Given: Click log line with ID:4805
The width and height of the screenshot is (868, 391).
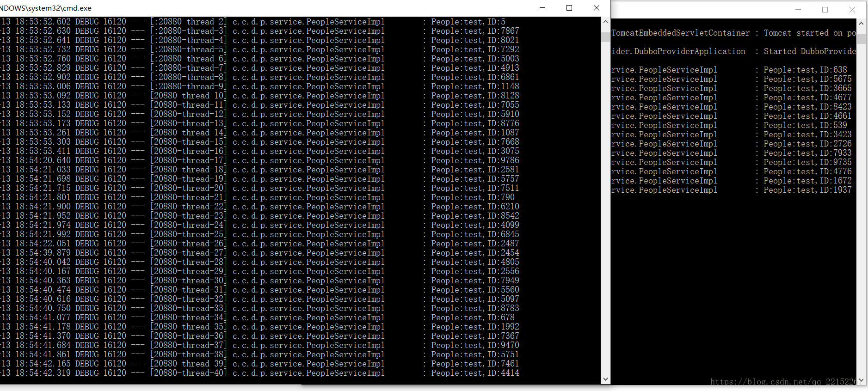Looking at the screenshot, I should coord(259,262).
